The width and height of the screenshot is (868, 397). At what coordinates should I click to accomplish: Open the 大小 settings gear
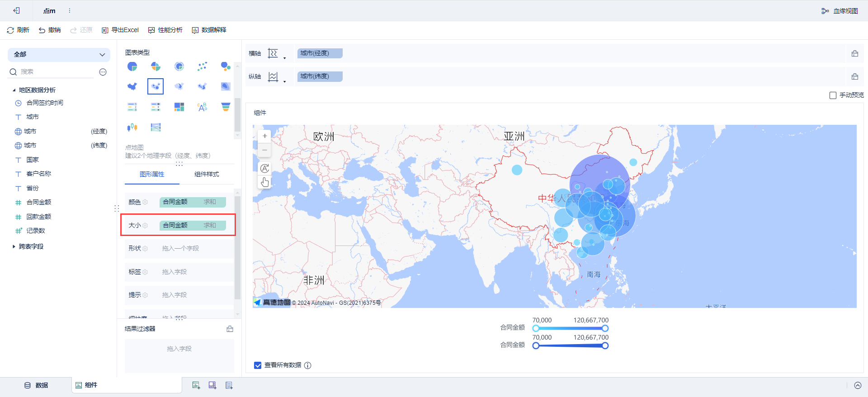145,225
